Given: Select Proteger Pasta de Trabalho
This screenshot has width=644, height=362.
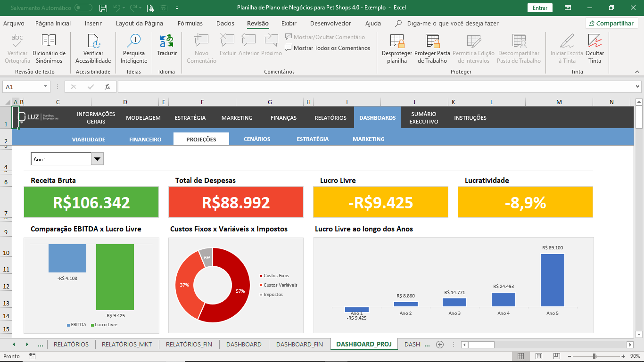Looking at the screenshot, I should click(x=432, y=41).
